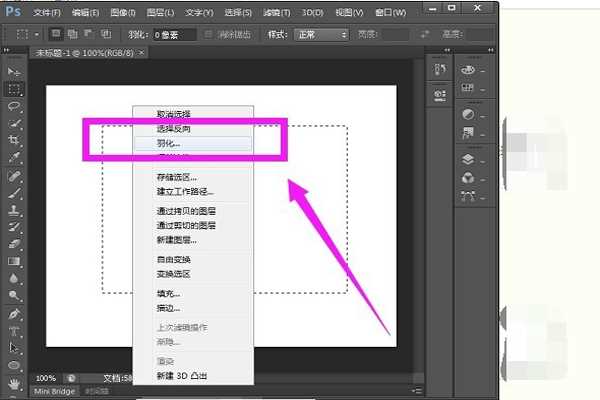
Task: Select the Eraser tool
Action: click(14, 244)
